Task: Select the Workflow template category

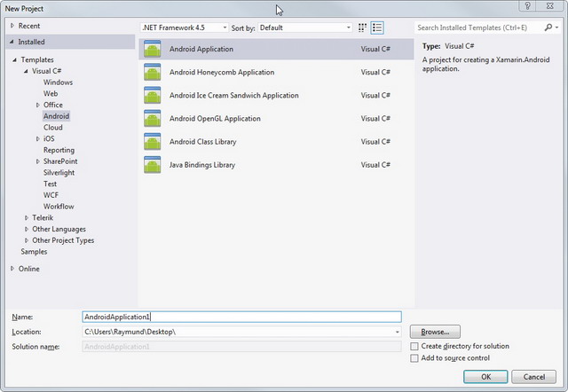Action: [x=59, y=207]
